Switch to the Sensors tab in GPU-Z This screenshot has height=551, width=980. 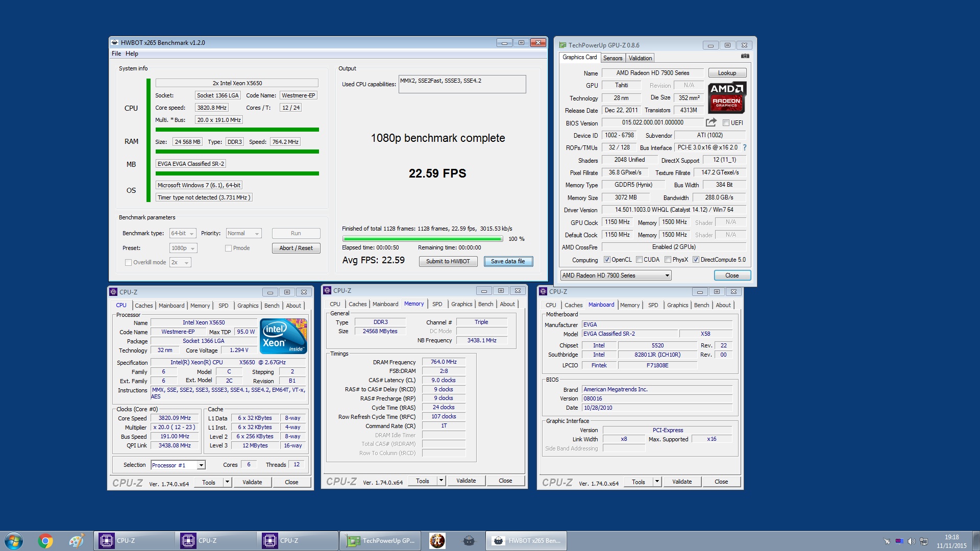(x=612, y=58)
